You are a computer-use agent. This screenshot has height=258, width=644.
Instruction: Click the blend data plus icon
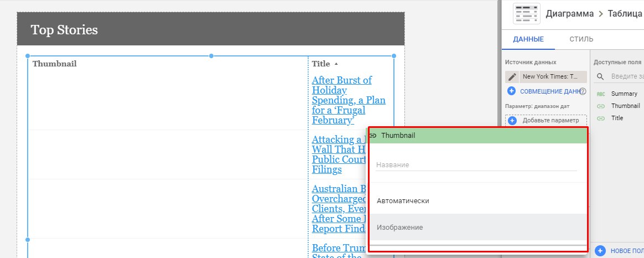click(x=512, y=91)
